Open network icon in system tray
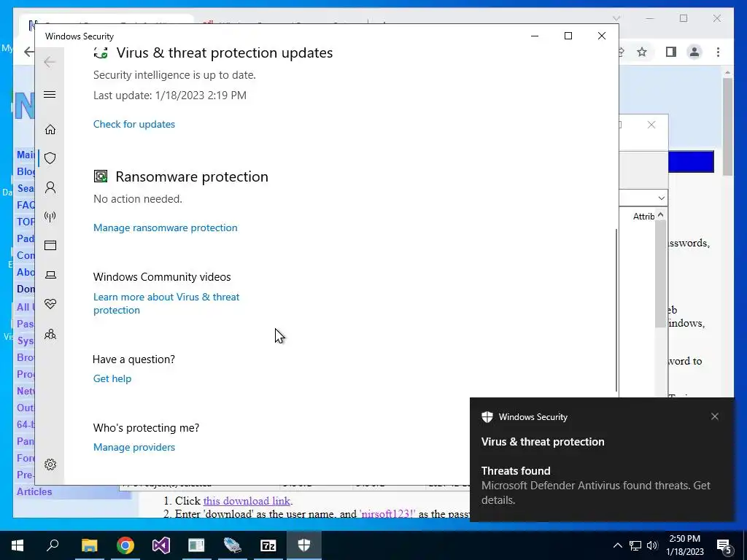Image resolution: width=747 pixels, height=560 pixels. (x=635, y=545)
